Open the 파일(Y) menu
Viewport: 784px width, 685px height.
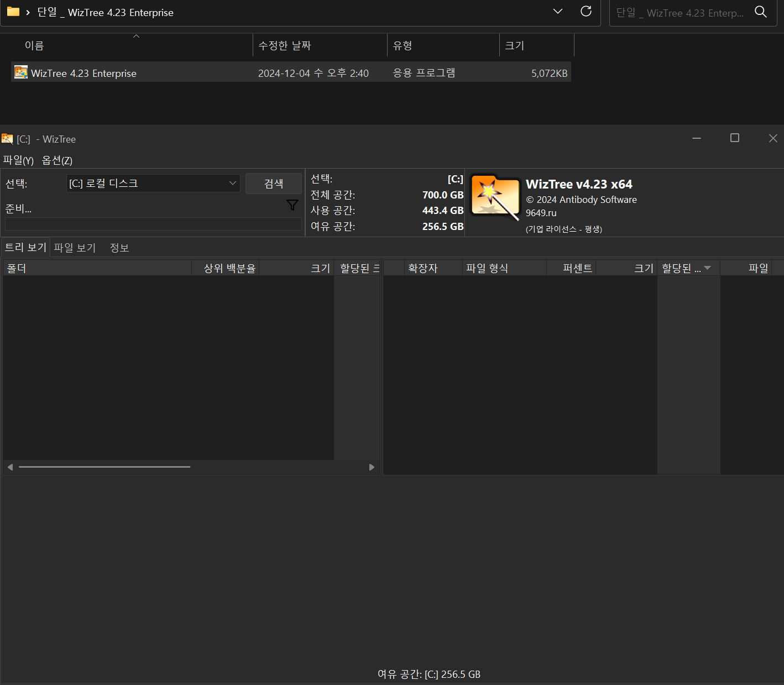(18, 160)
